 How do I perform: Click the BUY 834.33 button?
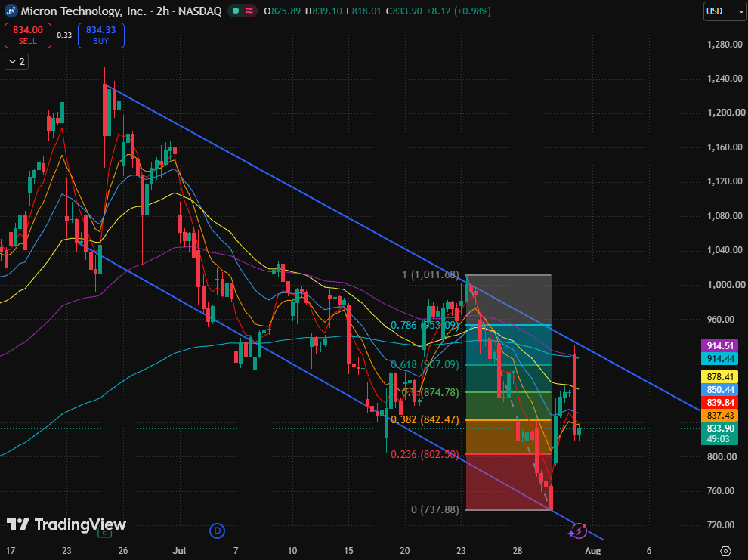pyautogui.click(x=101, y=36)
